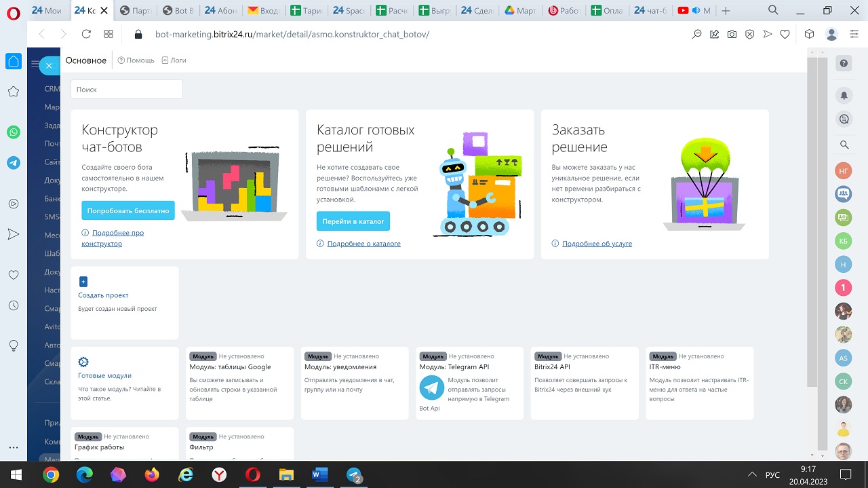Close the slider panel with X button
Screen dimensions: 868x488
[x=49, y=65]
